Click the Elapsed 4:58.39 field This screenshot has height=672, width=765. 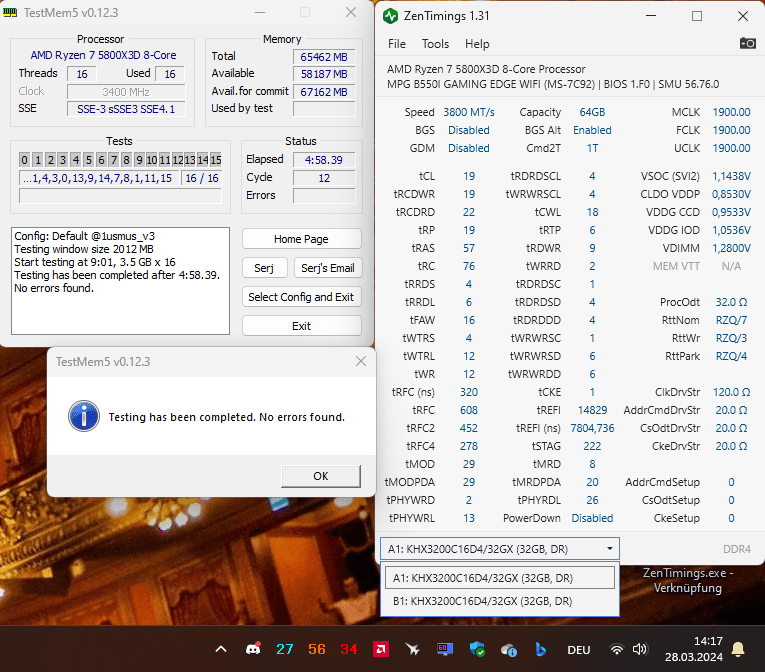coord(324,160)
